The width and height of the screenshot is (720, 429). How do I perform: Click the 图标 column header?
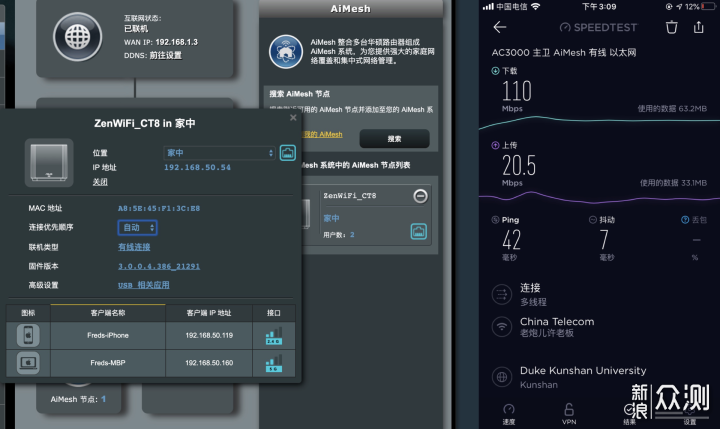click(28, 313)
